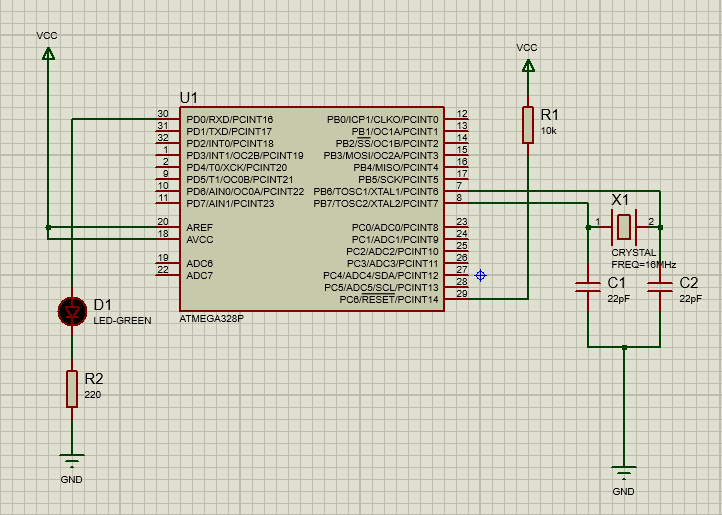Viewport: 722px width, 515px height.
Task: Click the ATMEGA328P part name label
Action: tap(211, 320)
